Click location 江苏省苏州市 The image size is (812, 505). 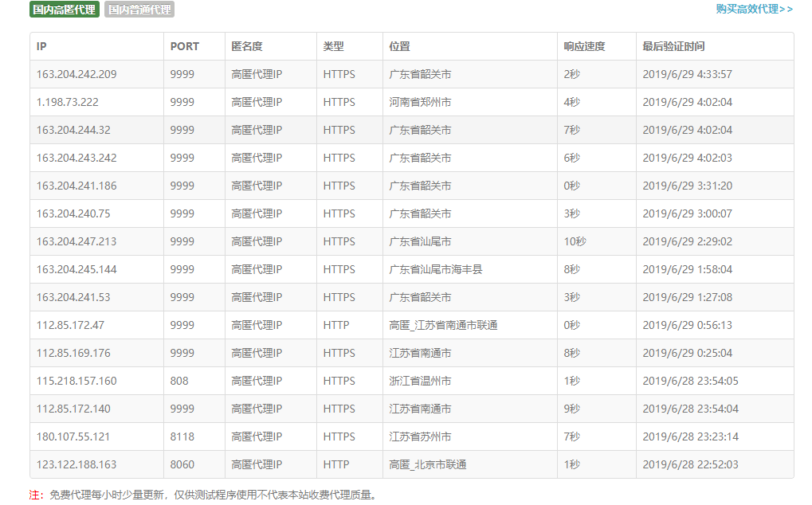(420, 438)
